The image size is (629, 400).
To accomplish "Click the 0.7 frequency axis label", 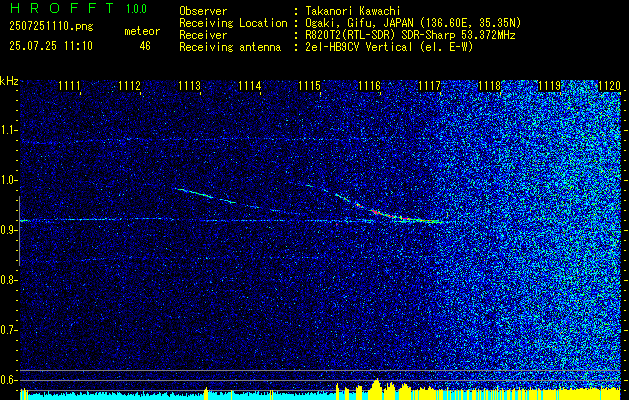I will point(8,330).
